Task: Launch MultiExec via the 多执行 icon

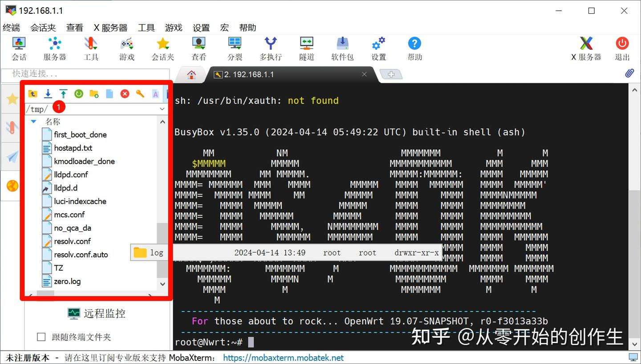Action: coord(270,48)
